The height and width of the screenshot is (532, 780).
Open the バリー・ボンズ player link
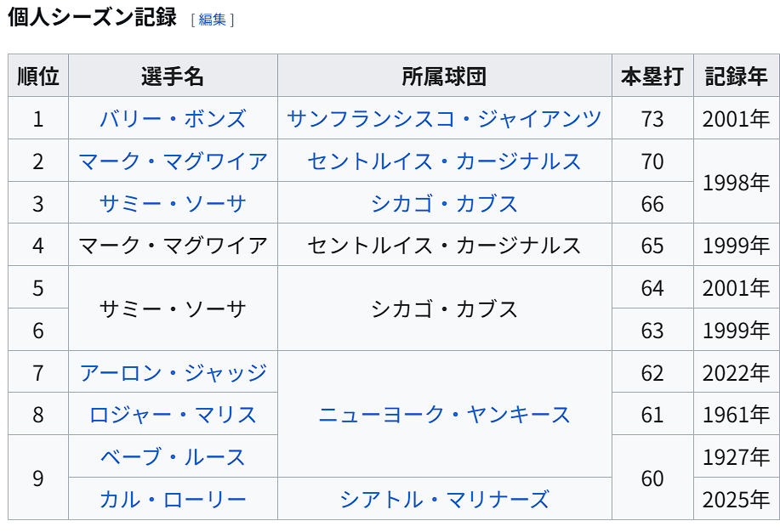[173, 119]
